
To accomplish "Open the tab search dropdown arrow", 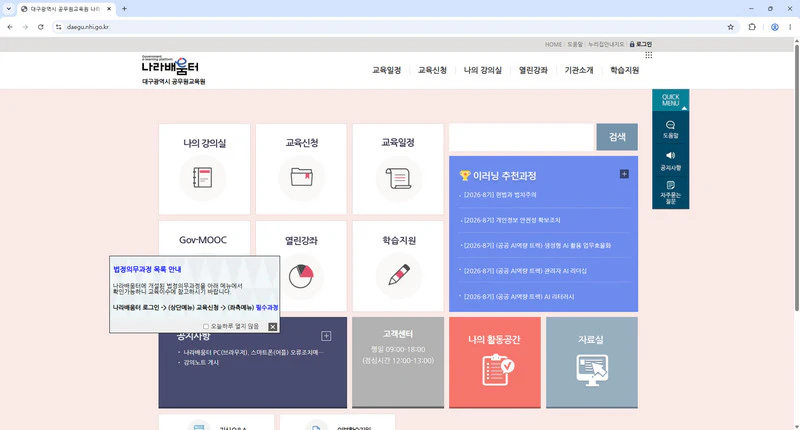I will pyautogui.click(x=9, y=9).
